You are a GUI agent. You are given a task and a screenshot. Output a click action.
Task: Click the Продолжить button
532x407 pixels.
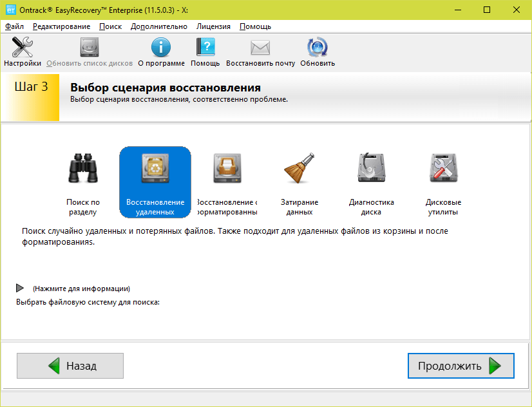(461, 366)
